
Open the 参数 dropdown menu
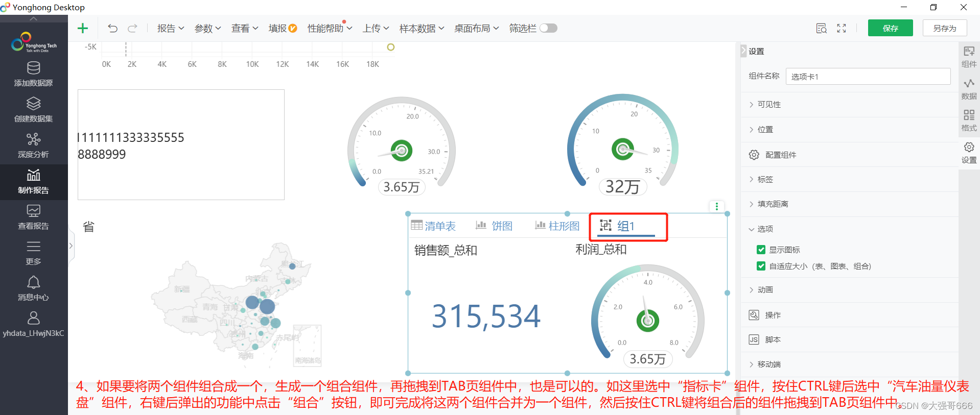pyautogui.click(x=208, y=28)
